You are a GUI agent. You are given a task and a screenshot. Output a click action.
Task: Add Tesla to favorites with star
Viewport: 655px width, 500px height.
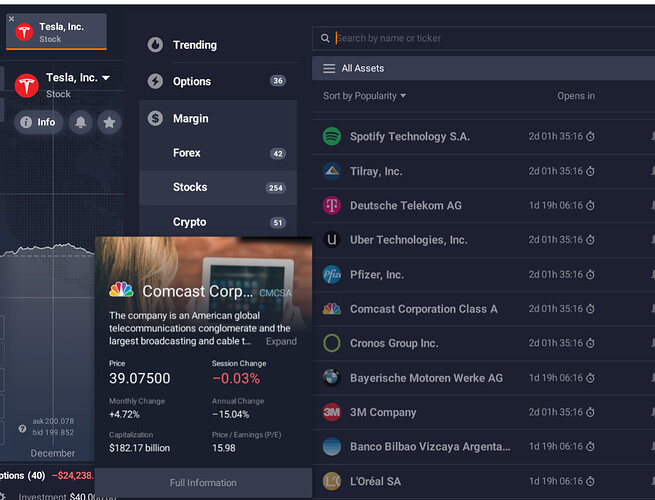(x=109, y=122)
